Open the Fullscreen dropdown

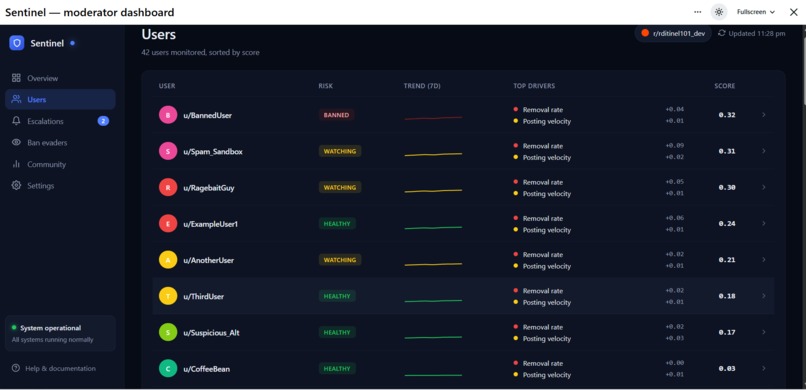(x=756, y=12)
